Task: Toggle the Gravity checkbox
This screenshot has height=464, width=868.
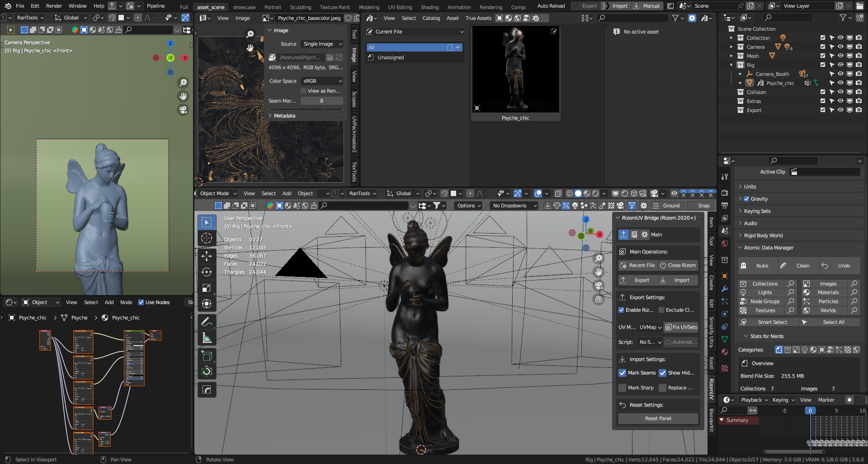Action: [x=746, y=199]
